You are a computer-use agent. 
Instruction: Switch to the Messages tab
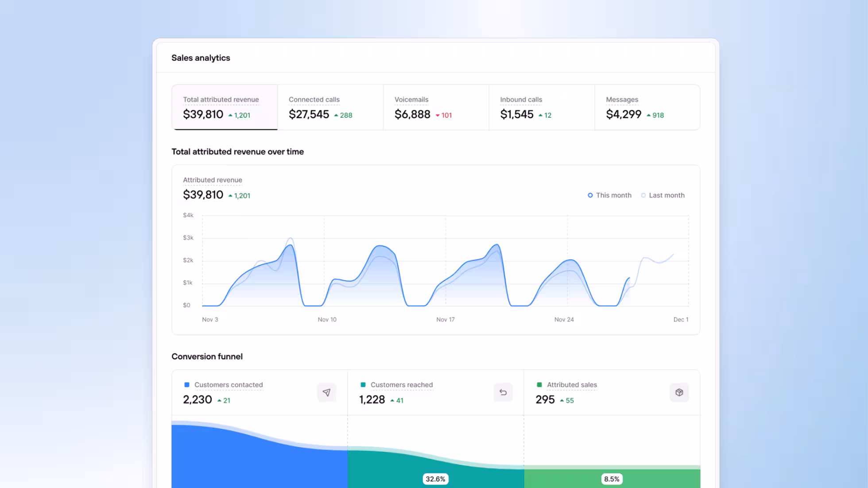click(647, 107)
